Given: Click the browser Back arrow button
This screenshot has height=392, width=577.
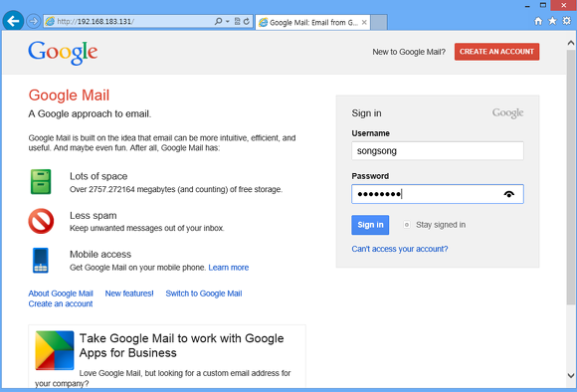Looking at the screenshot, I should pos(13,21).
